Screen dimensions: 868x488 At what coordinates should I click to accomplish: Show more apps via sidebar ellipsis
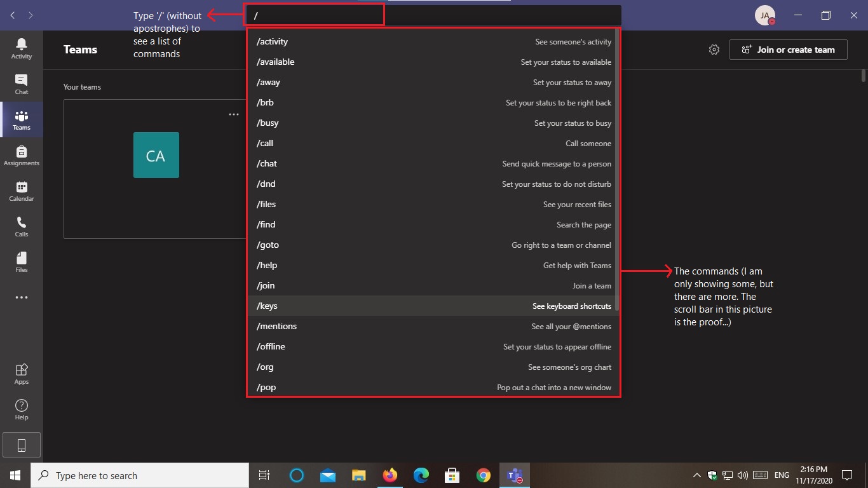tap(22, 297)
